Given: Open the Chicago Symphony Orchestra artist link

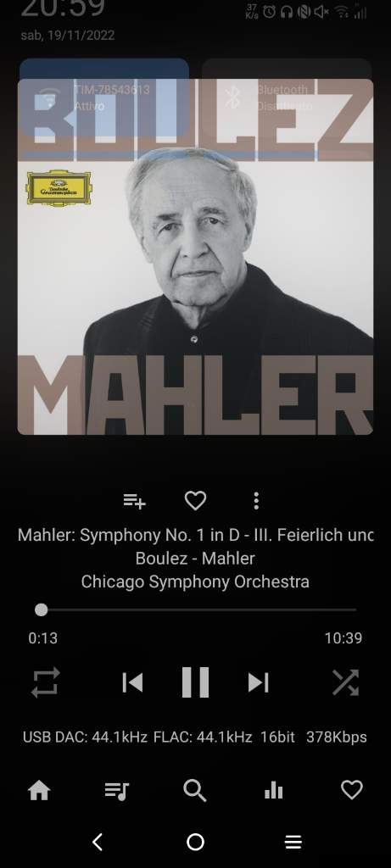Looking at the screenshot, I should 195,581.
